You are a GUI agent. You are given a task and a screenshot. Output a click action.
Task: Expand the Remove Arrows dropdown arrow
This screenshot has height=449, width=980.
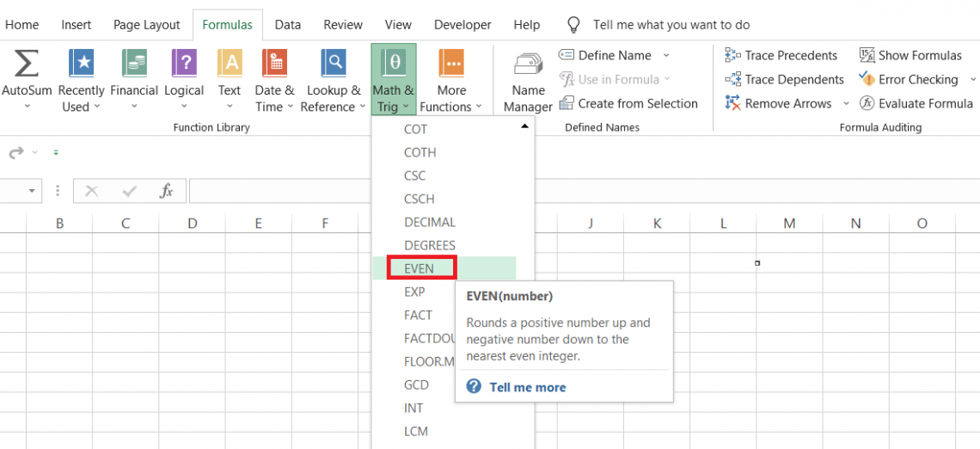point(846,104)
